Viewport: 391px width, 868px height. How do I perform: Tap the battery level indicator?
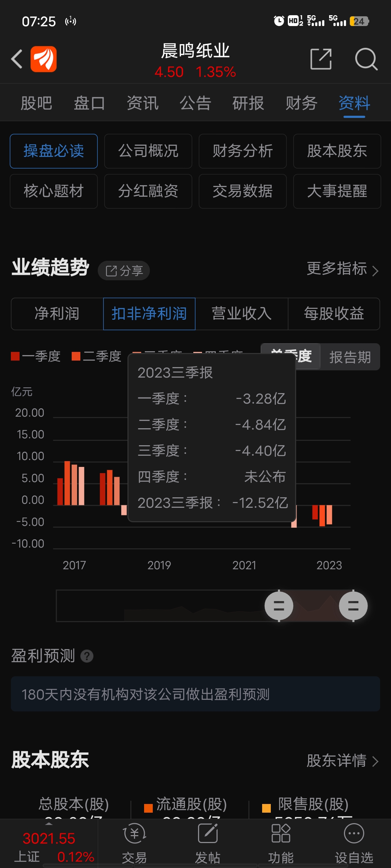(359, 21)
